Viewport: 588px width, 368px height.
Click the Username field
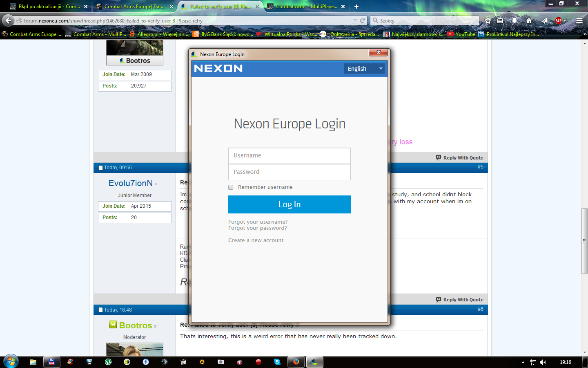[x=290, y=156]
